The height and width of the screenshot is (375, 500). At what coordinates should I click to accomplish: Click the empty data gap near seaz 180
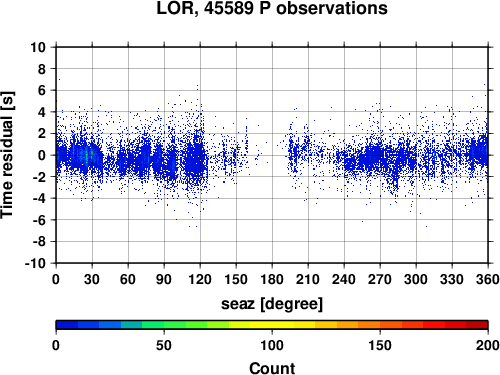[272, 155]
